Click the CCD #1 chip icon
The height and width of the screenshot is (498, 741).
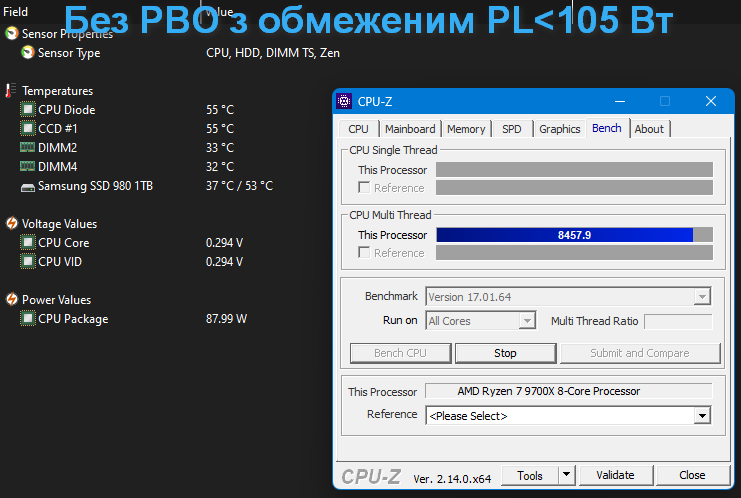[x=28, y=129]
